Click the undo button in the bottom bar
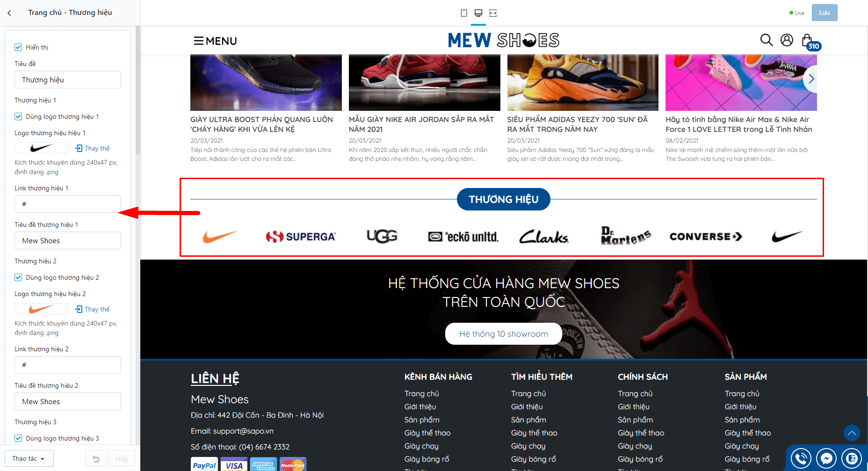This screenshot has height=471, width=868. pyautogui.click(x=96, y=459)
